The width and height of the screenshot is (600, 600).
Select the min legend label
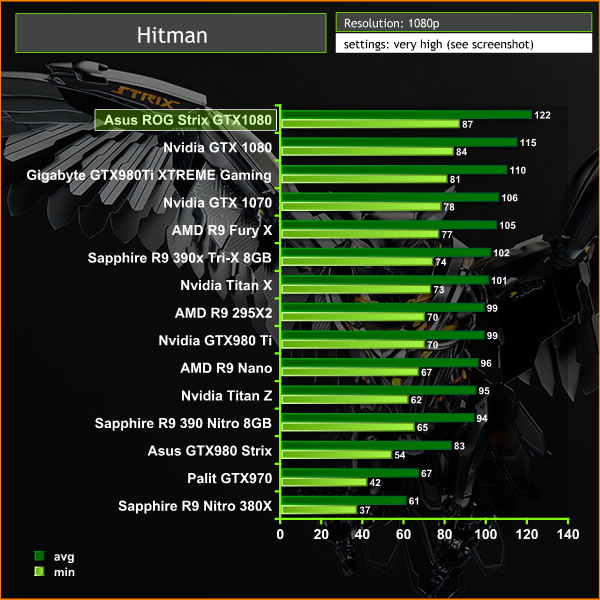[x=64, y=572]
